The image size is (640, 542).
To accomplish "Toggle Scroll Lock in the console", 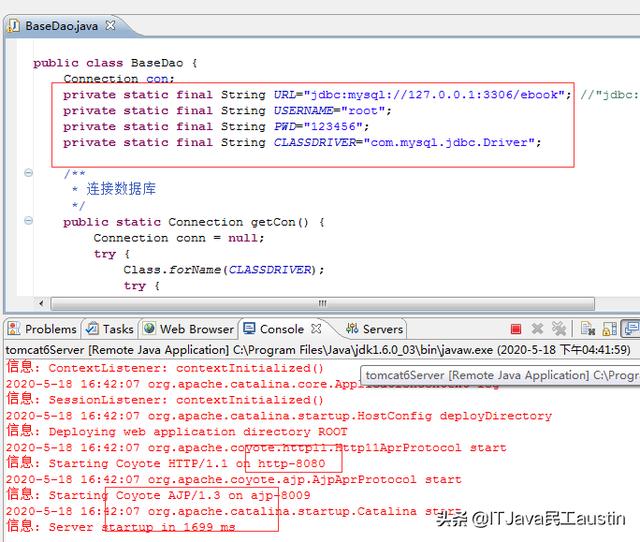I will click(x=610, y=329).
